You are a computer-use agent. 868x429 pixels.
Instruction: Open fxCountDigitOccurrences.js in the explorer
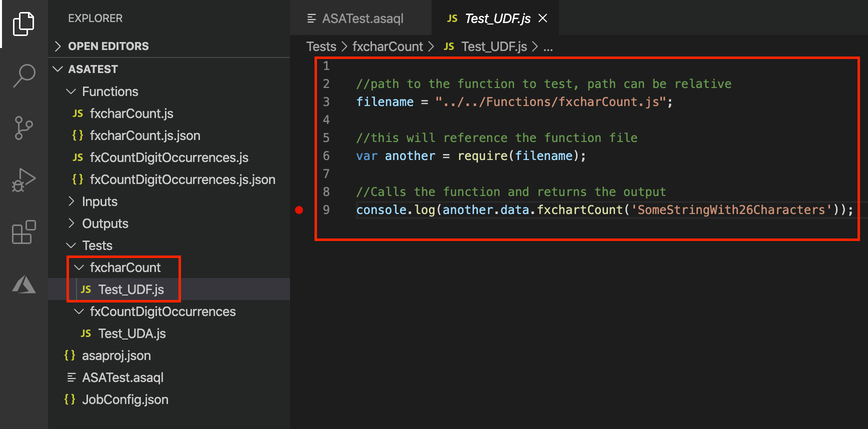tap(169, 157)
